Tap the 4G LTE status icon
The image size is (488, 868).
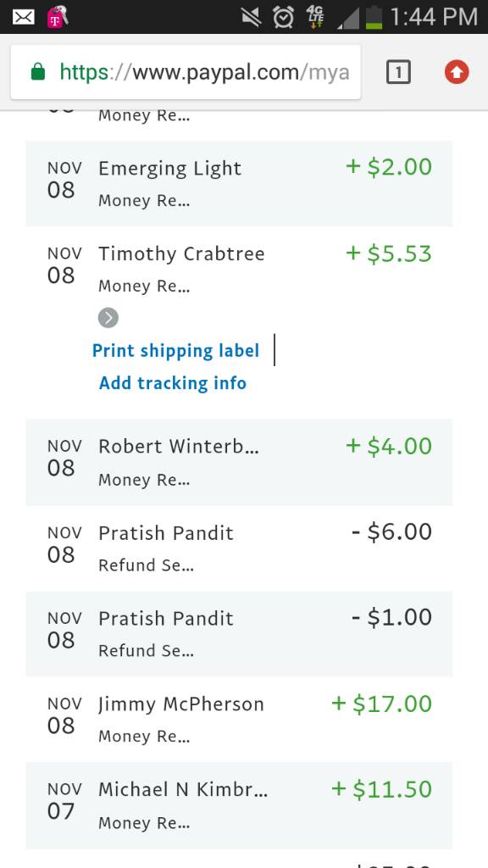(x=316, y=17)
